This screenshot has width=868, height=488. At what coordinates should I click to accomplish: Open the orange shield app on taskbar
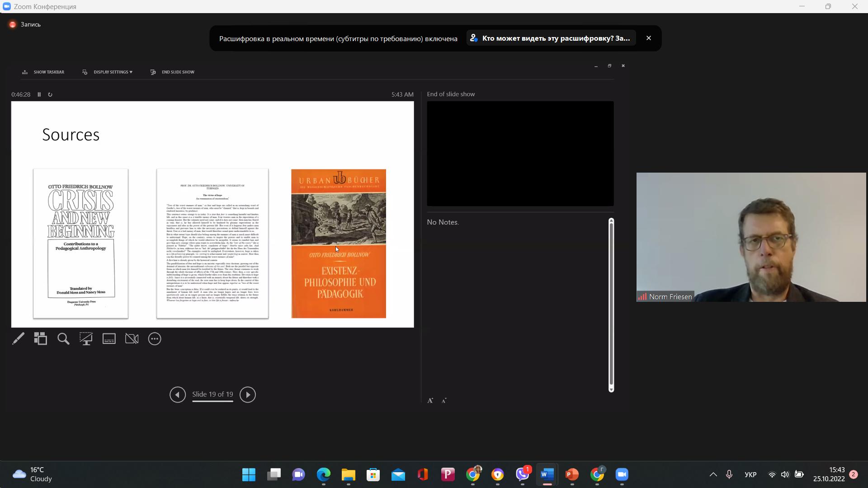coord(498,474)
